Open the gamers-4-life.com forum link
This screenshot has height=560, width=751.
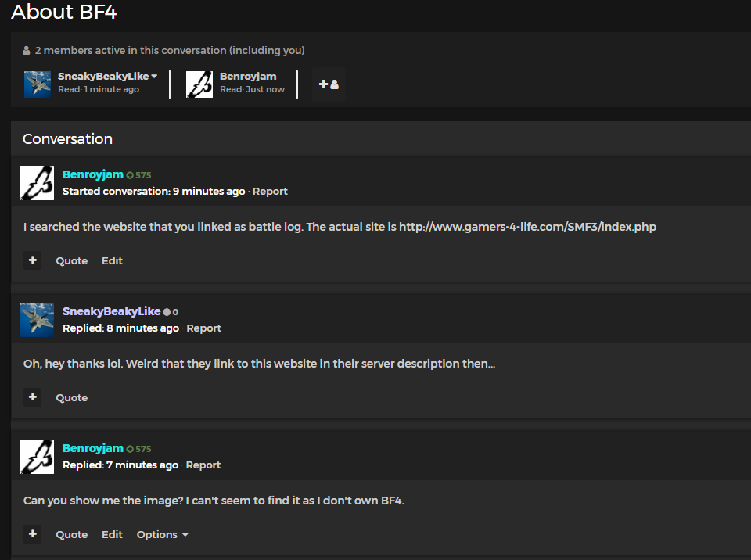pos(527,228)
